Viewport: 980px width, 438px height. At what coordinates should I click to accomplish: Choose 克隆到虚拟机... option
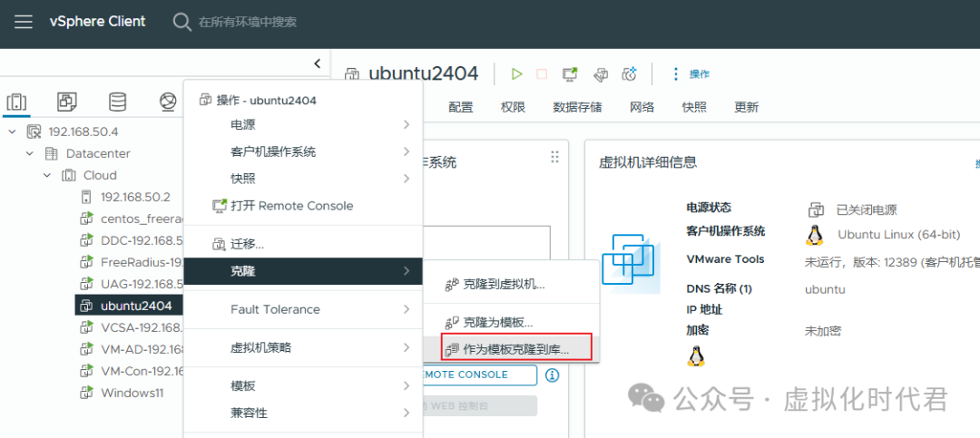tap(511, 285)
